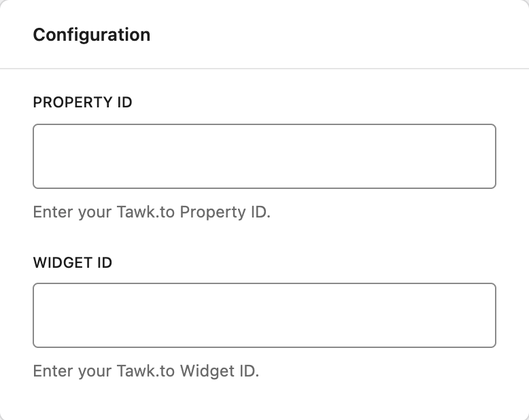Click the uppercase label above the first field
Screen dimensions: 529x420
point(82,103)
